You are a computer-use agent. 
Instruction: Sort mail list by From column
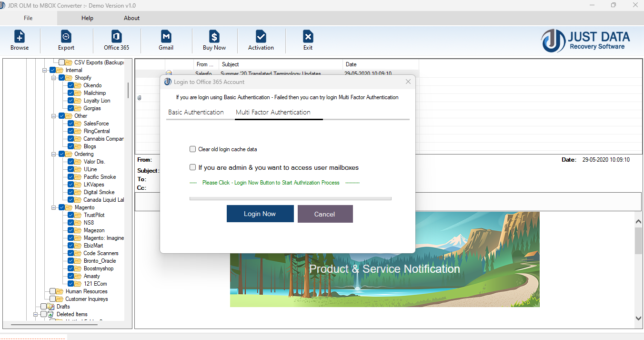click(x=206, y=64)
